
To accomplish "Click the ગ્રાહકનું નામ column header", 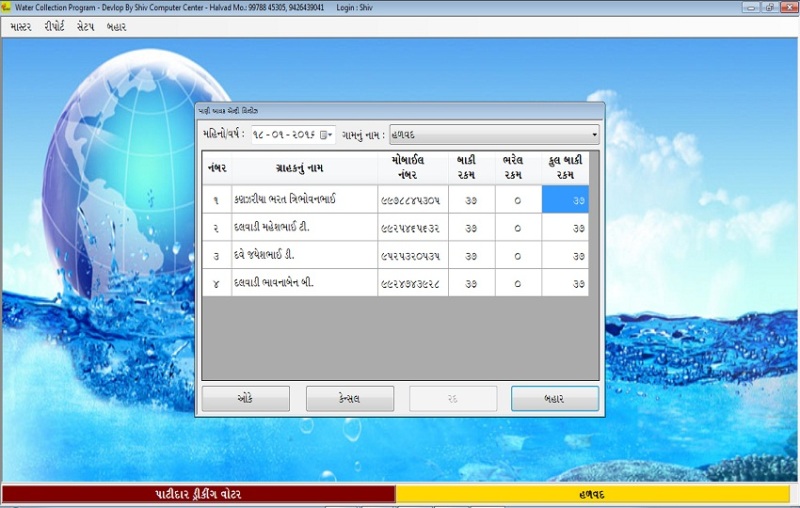I will click(x=304, y=167).
